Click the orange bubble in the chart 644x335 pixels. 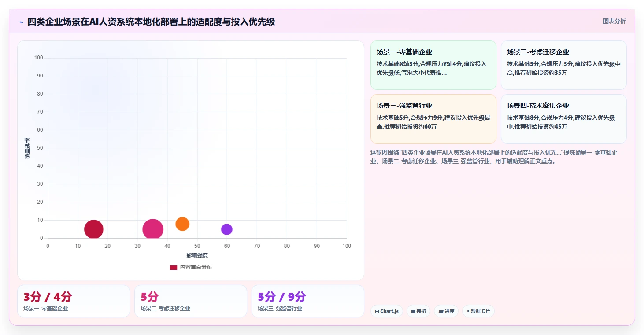click(x=182, y=224)
